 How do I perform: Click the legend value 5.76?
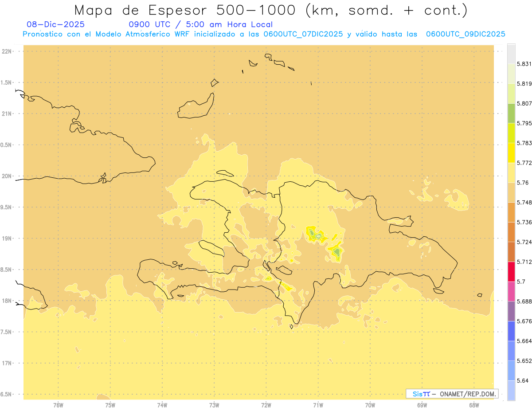[523, 183]
